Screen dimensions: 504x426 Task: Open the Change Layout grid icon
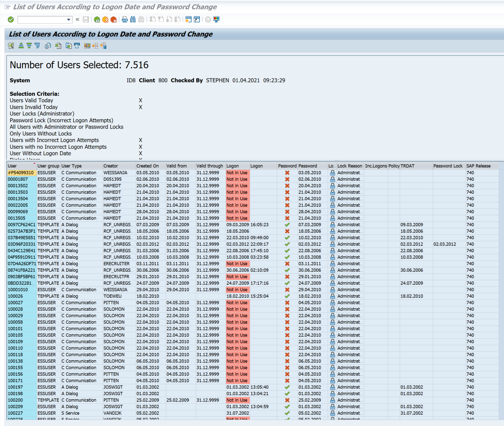click(87, 46)
